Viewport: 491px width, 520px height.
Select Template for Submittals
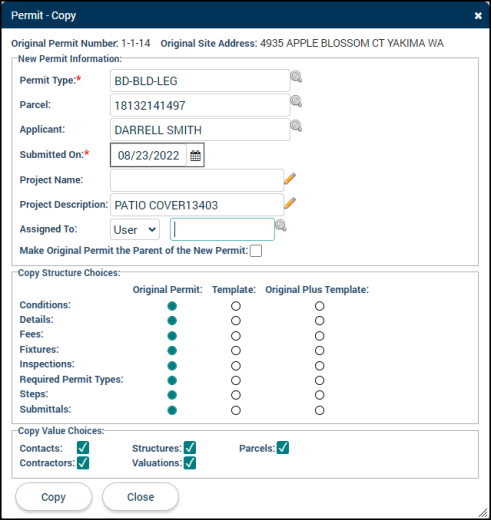tap(236, 410)
